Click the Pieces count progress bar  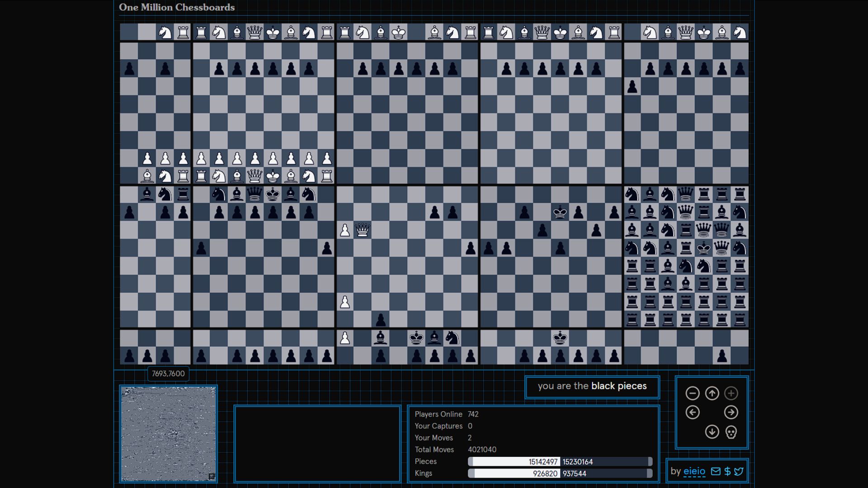pos(560,461)
